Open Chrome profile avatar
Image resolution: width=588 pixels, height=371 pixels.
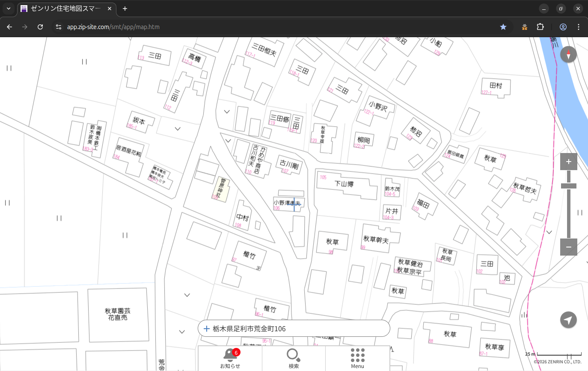[563, 27]
